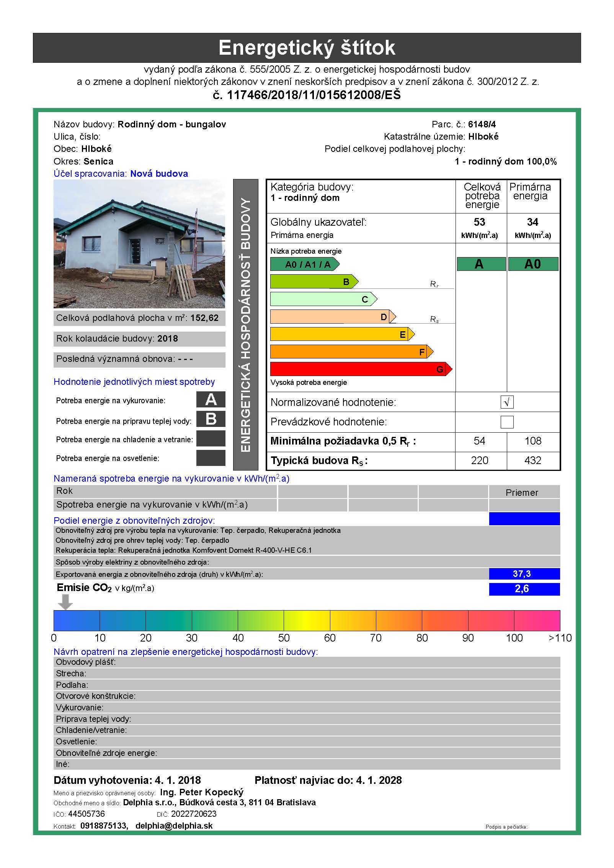Click the D energy class arrow
Image resolution: width=614 pixels, height=868 pixels.
[x=333, y=317]
